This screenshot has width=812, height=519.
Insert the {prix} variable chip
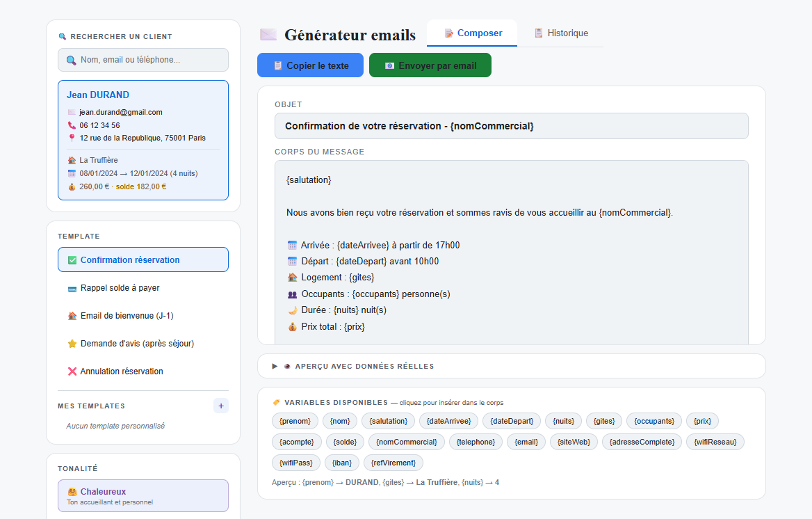coord(702,421)
